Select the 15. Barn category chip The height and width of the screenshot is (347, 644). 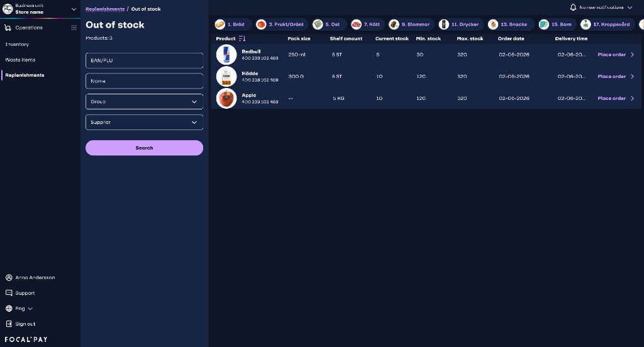tap(557, 25)
